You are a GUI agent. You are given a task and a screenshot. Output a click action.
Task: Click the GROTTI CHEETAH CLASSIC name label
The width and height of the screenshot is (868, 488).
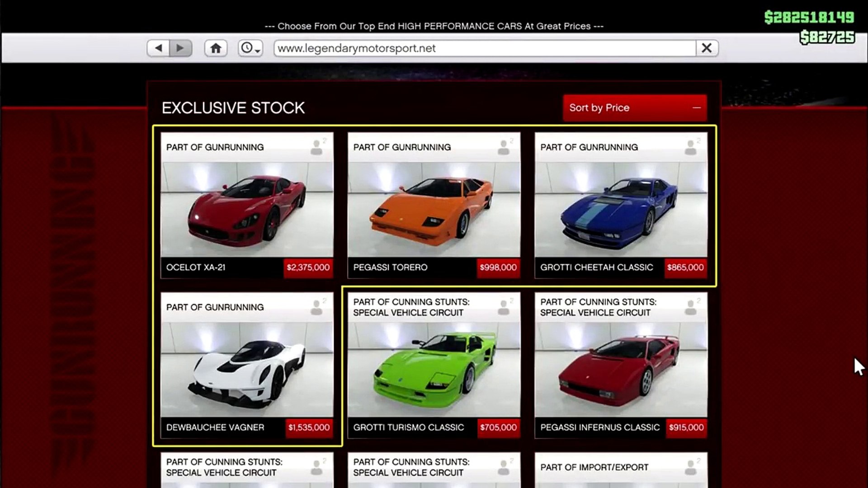pyautogui.click(x=596, y=267)
